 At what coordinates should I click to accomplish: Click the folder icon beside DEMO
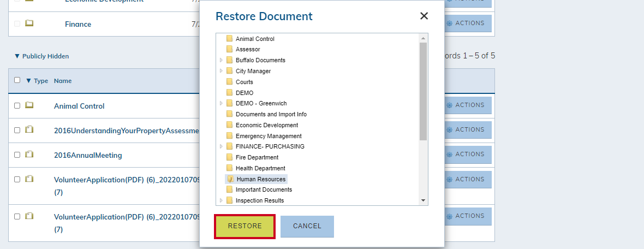230,93
